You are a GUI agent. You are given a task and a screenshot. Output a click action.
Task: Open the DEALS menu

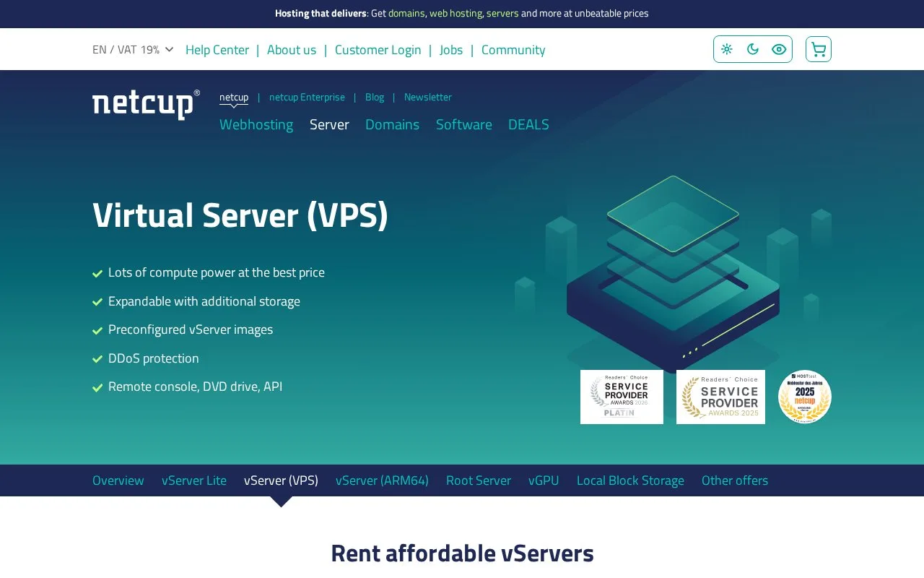coord(528,124)
